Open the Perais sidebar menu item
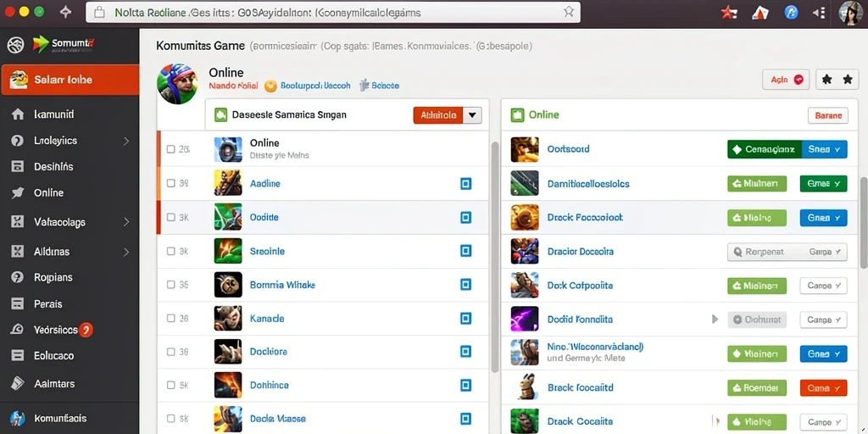Image resolution: width=868 pixels, height=434 pixels. (x=70, y=304)
